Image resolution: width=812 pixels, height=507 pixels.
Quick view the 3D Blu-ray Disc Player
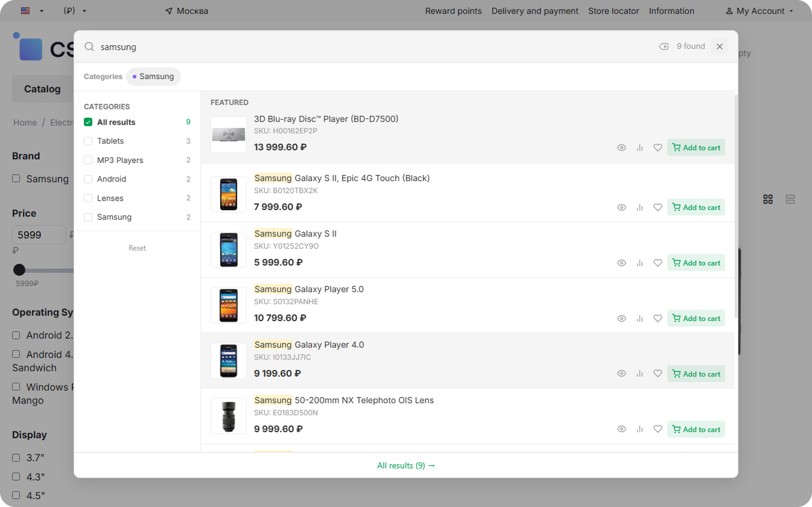click(x=621, y=148)
